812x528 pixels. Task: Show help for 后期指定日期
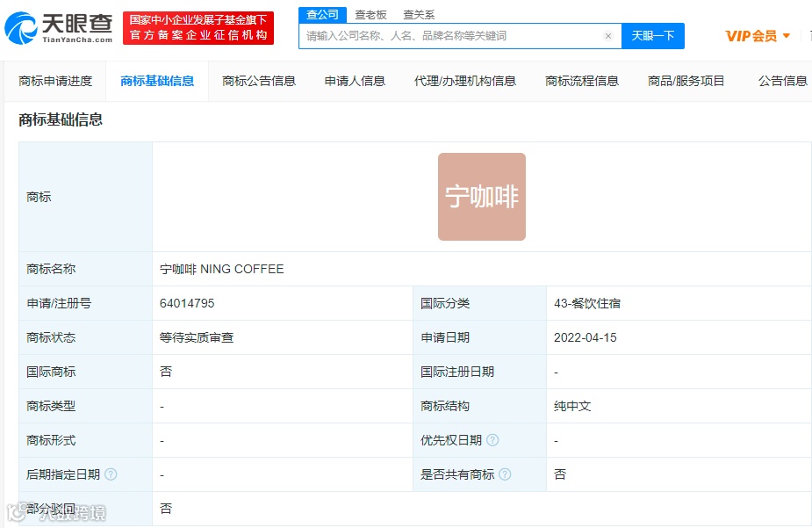coord(111,474)
